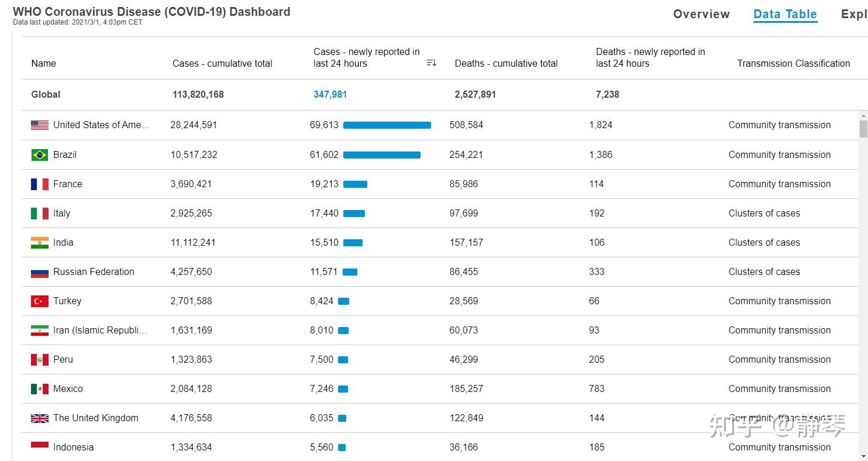Click the India flag icon
The image size is (868, 461).
40,243
